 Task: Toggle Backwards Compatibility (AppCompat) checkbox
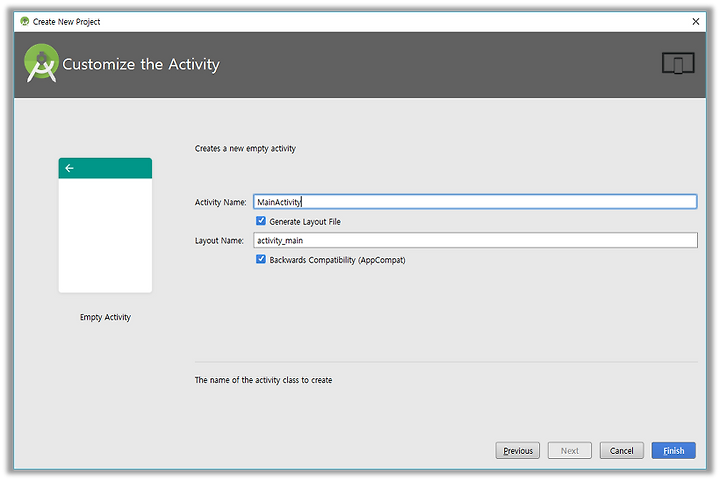(261, 259)
